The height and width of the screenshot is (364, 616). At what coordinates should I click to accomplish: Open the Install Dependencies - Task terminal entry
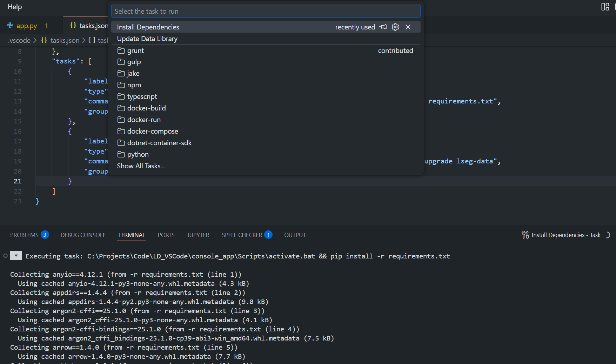[565, 235]
